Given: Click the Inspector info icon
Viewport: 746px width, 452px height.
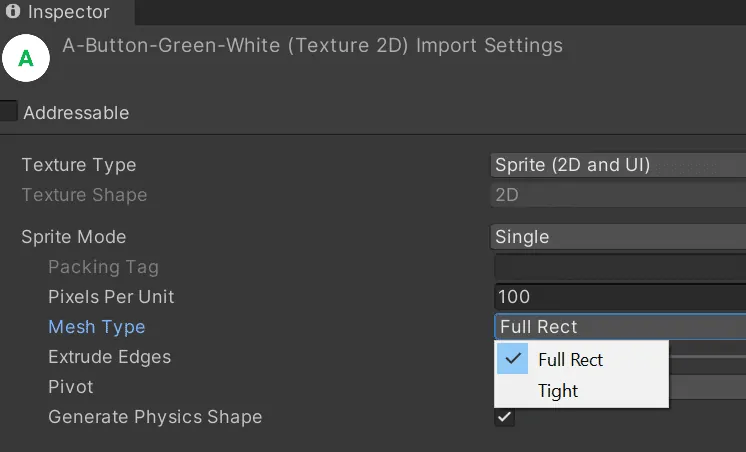Looking at the screenshot, I should [x=14, y=14].
